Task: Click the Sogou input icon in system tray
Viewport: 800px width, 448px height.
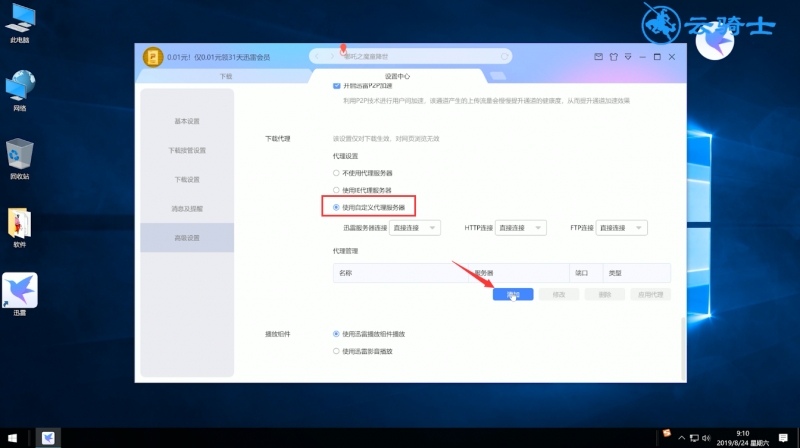Action: [666, 433]
